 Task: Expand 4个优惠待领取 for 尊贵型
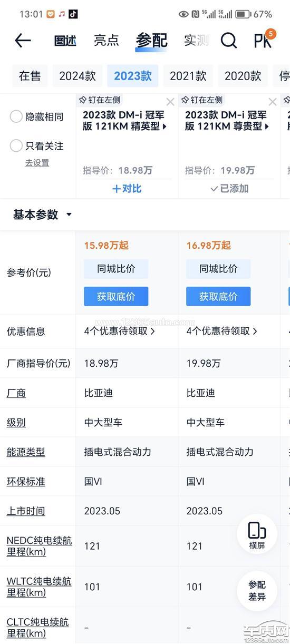click(x=222, y=331)
